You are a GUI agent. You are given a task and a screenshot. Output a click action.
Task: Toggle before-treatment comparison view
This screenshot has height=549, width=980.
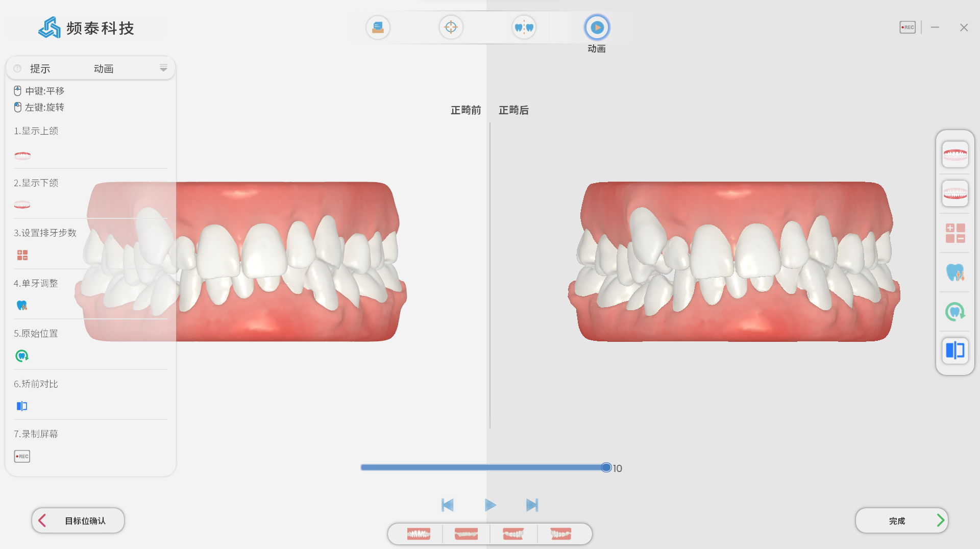point(955,351)
